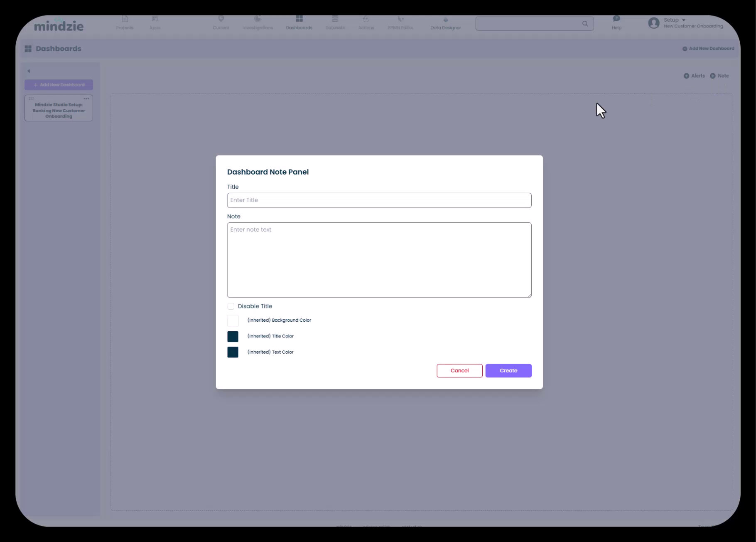Cancel the Dashboard Note Panel dialog
Screen dimensions: 756x542
click(459, 371)
